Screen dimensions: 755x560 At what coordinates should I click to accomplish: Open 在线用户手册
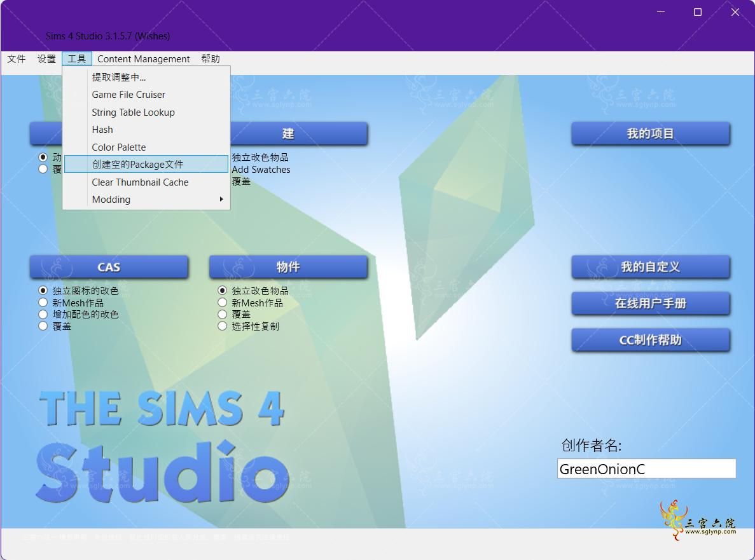pos(651,304)
